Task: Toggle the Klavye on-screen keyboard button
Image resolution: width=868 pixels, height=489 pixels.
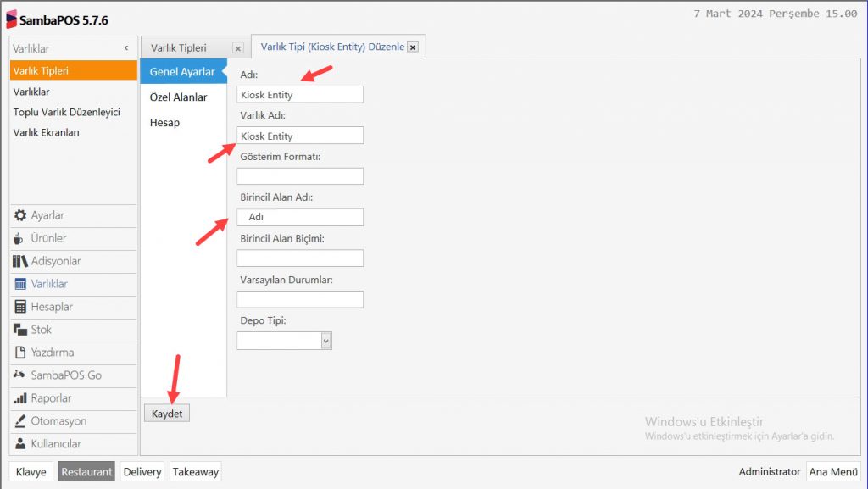Action: pos(31,472)
